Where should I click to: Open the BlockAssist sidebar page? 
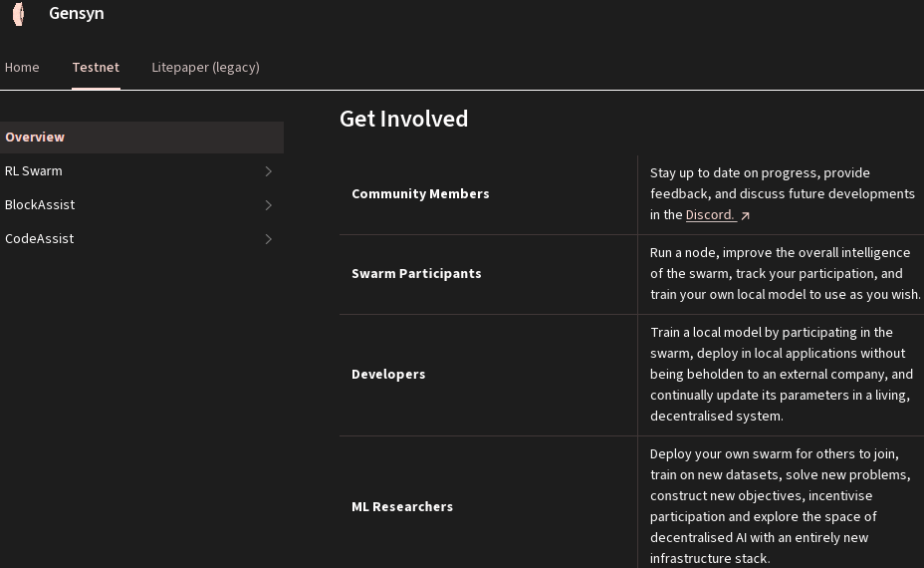pos(40,205)
